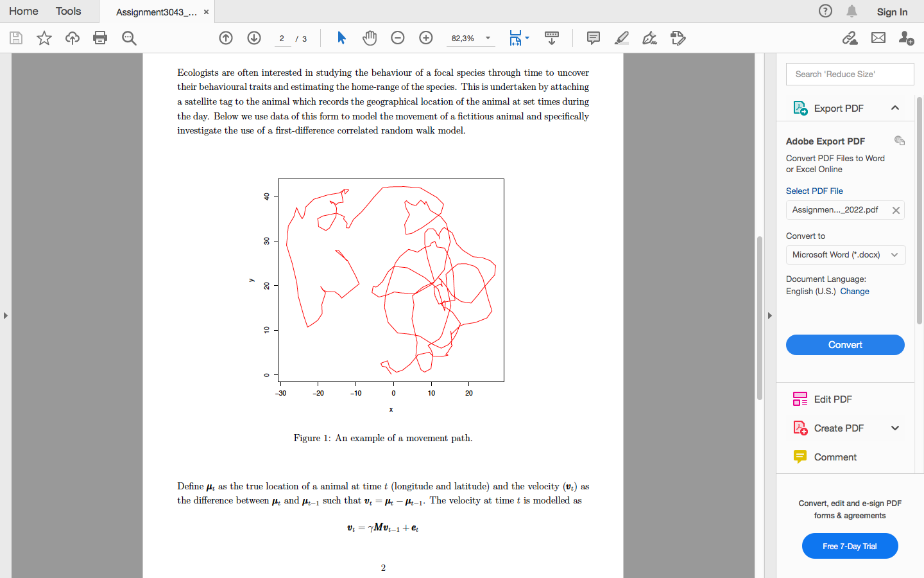Switch to the Home tab
The height and width of the screenshot is (578, 924).
coord(23,11)
